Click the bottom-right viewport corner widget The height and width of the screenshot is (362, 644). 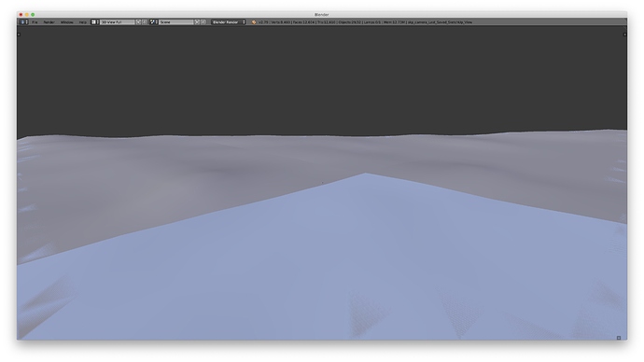pyautogui.click(x=619, y=338)
